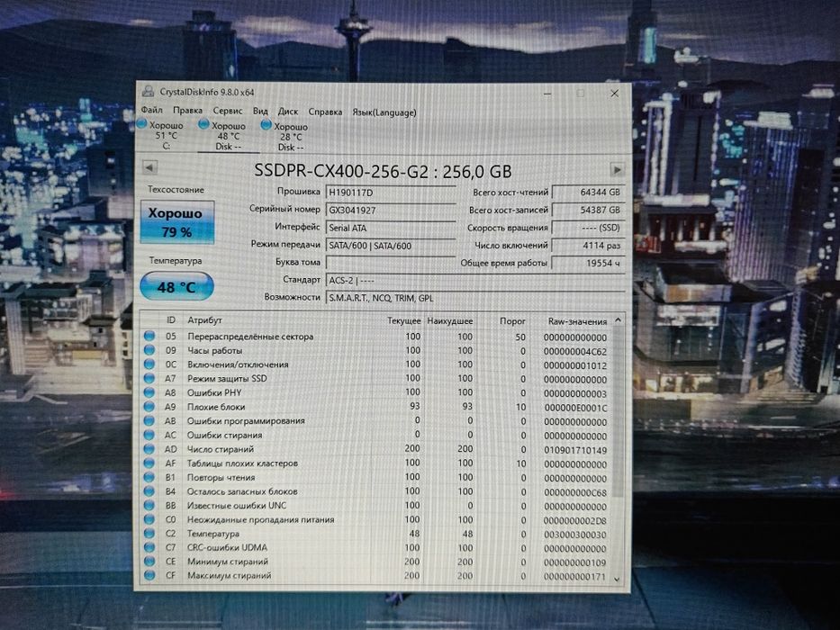
Task: Click status icon of row A8 Ошибки PHY
Action: click(149, 392)
